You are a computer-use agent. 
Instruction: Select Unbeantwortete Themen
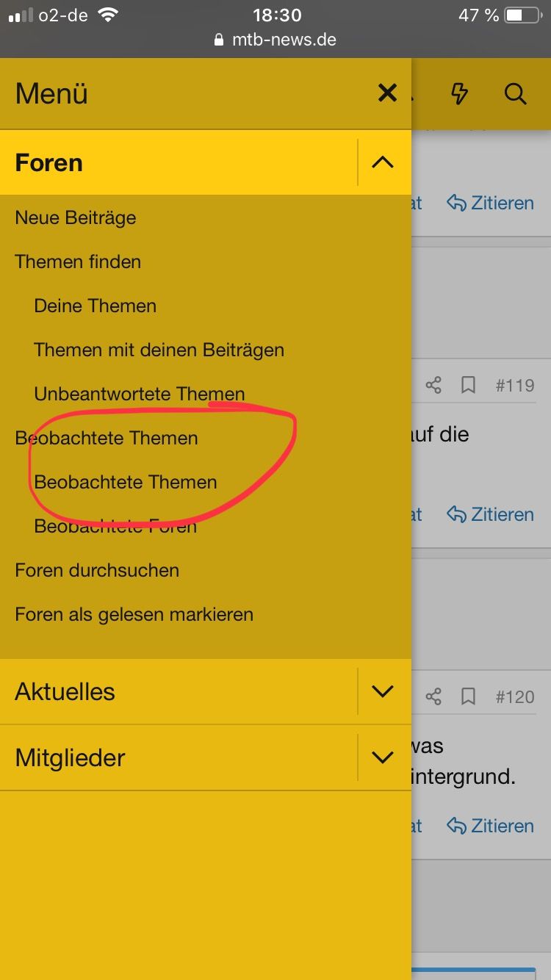(x=140, y=394)
